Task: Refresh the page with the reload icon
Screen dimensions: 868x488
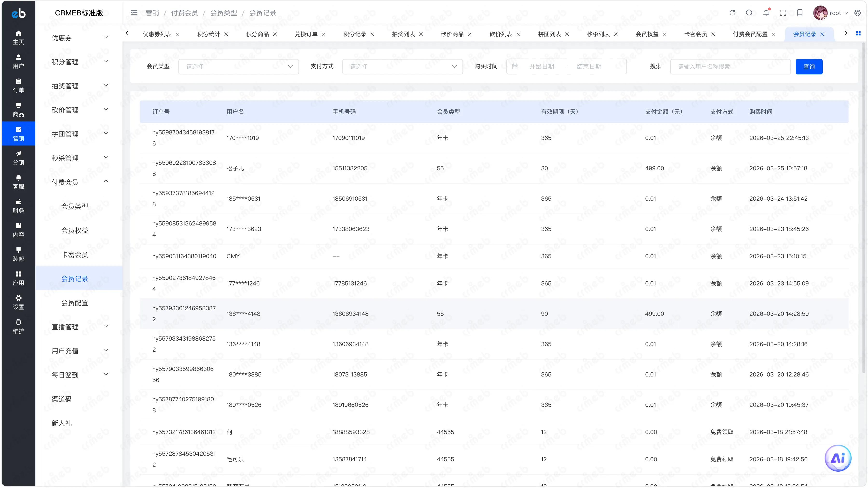Action: [x=732, y=13]
